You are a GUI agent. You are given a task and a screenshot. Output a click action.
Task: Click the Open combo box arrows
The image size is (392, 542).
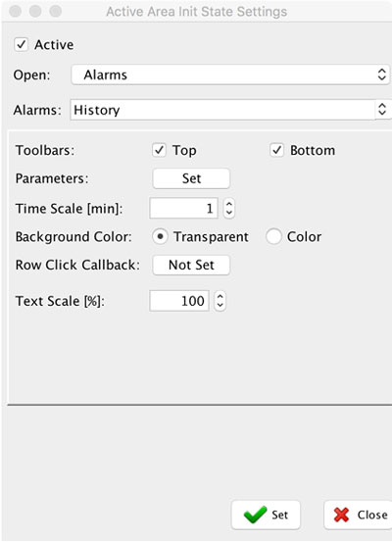click(381, 74)
